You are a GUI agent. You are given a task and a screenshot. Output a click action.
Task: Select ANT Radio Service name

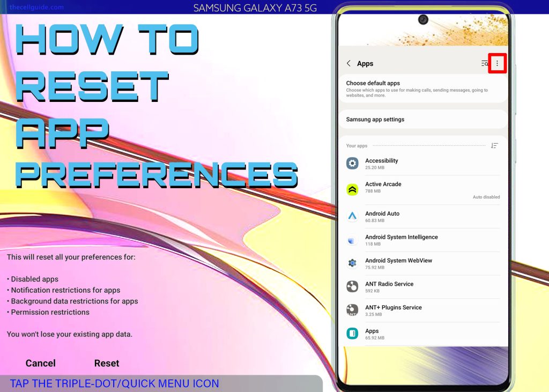point(389,284)
